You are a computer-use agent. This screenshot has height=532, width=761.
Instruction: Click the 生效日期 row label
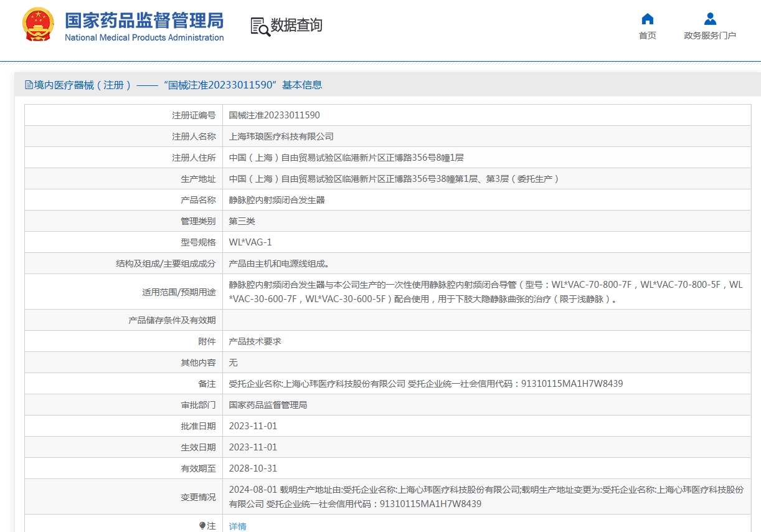click(x=198, y=447)
